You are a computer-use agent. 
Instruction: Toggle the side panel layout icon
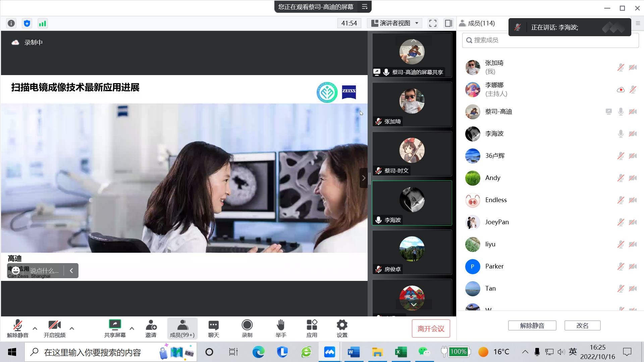coord(448,23)
